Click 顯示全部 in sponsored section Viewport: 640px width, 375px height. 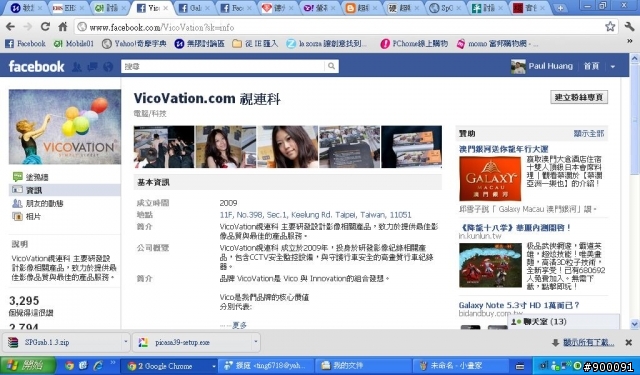click(589, 133)
